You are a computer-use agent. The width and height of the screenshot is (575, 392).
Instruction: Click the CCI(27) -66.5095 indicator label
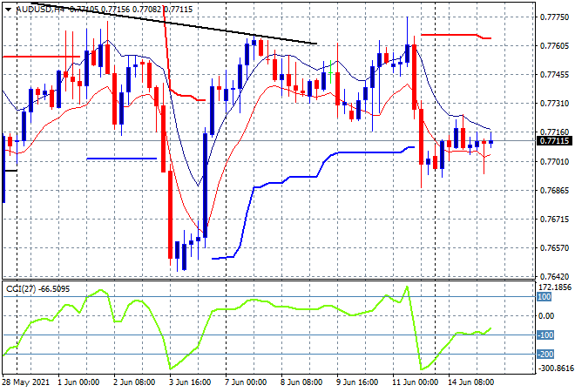37,289
